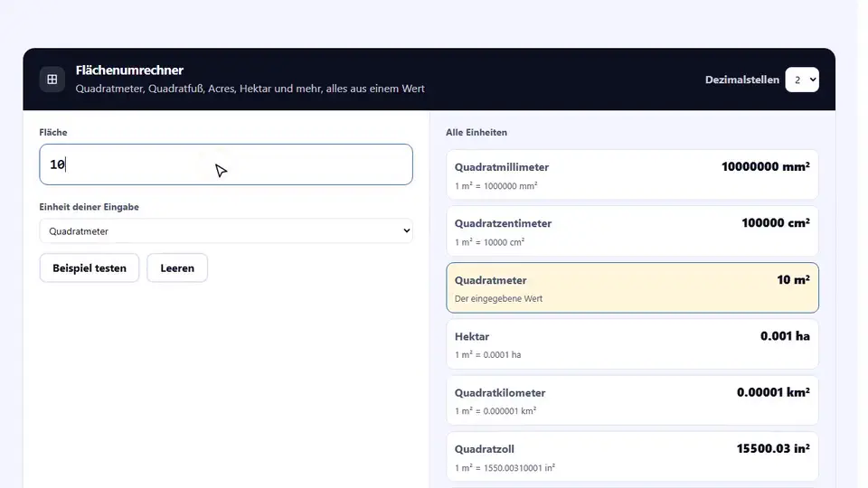Select the highlighted Quadratmeter result card
The height and width of the screenshot is (488, 868).
(x=632, y=287)
